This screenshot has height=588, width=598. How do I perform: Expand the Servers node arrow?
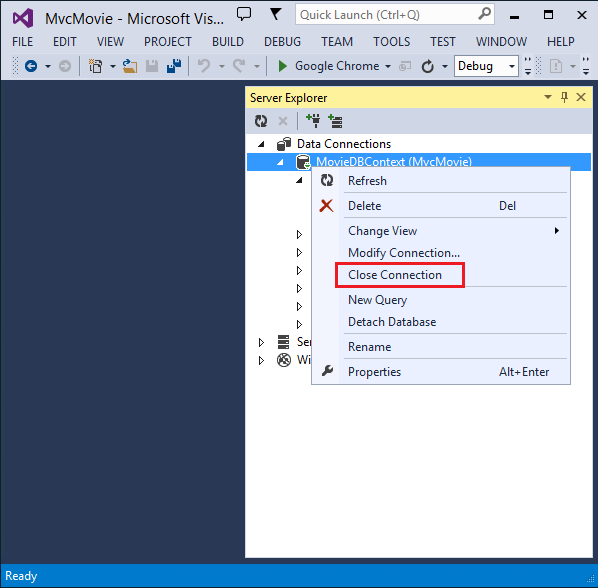click(x=261, y=342)
